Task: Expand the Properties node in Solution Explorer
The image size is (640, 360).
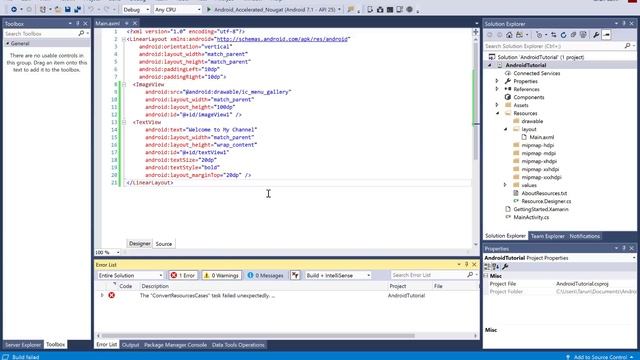Action: point(497,81)
